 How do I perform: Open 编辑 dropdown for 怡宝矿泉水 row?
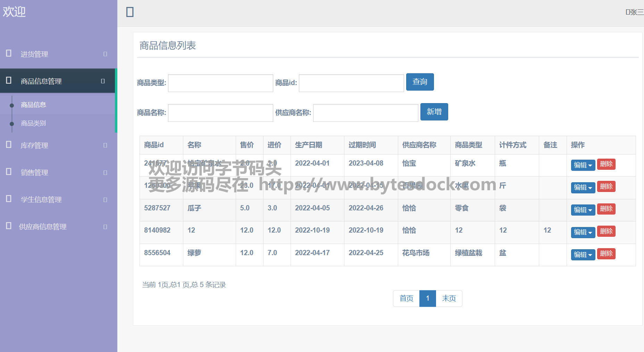tap(583, 165)
